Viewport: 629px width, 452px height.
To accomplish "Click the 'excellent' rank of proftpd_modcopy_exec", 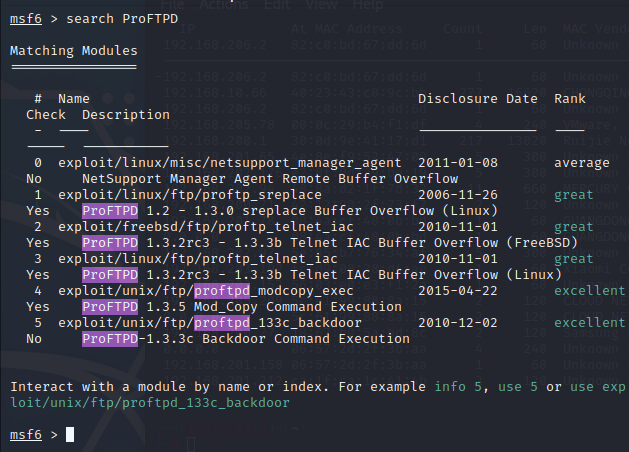I will [x=590, y=291].
